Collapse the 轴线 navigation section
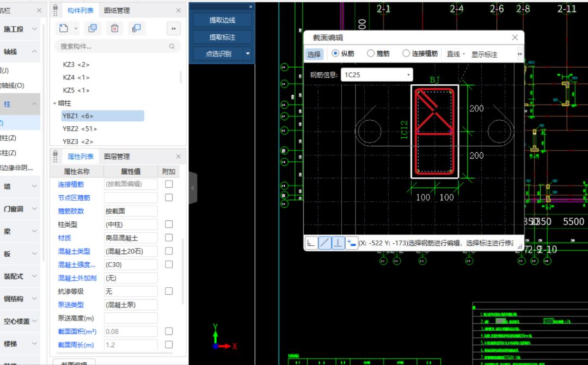588x365 pixels. [34, 51]
